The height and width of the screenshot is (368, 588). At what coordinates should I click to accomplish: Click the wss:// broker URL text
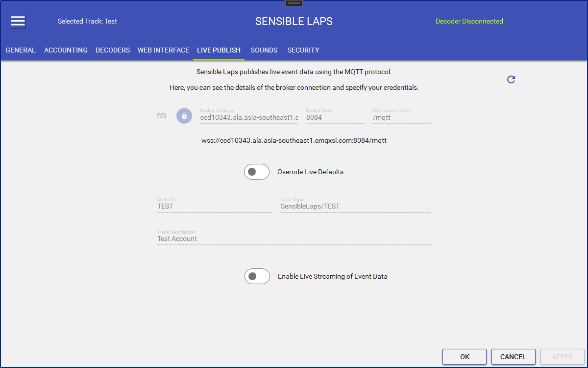point(294,140)
